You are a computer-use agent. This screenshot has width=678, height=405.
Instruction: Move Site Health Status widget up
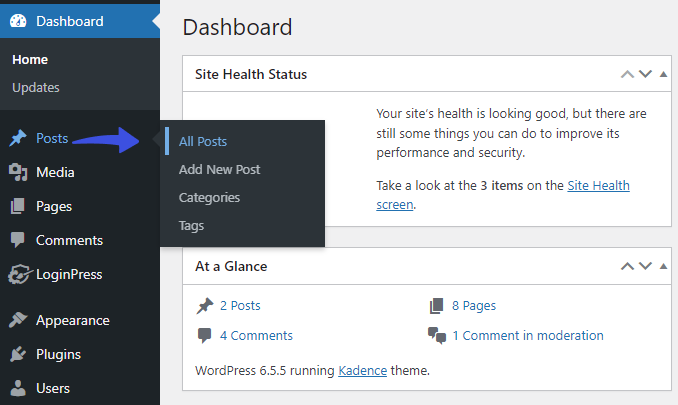tap(627, 74)
